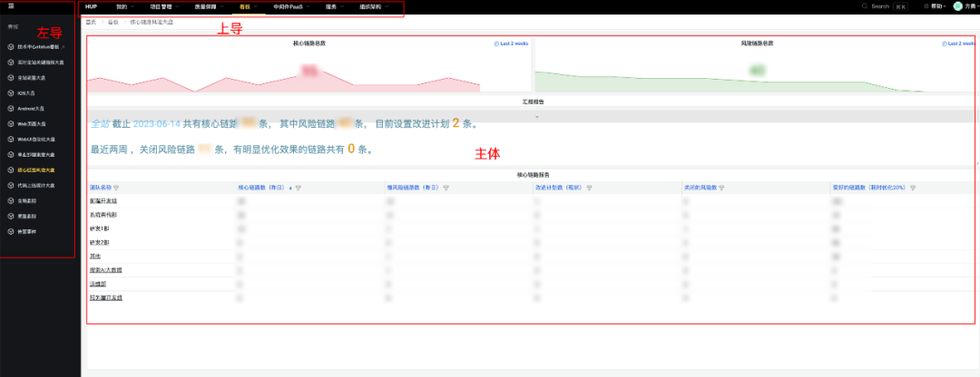Open the 其他 team link

coord(95,256)
